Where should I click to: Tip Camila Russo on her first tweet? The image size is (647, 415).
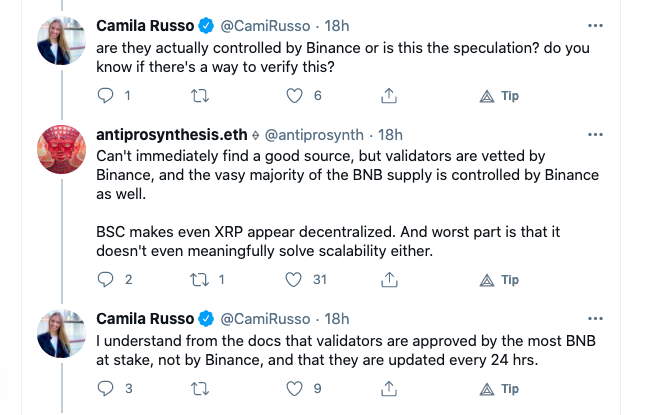click(499, 96)
